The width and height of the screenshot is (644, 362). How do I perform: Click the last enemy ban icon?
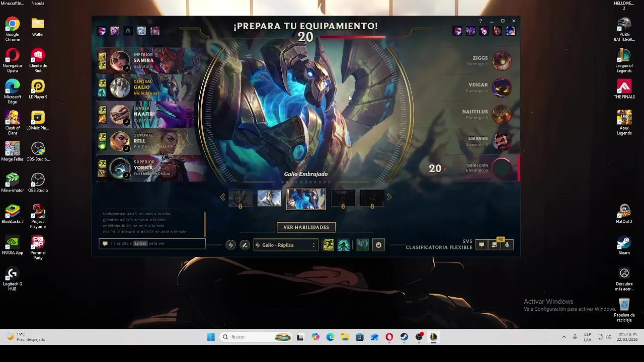pyautogui.click(x=511, y=31)
